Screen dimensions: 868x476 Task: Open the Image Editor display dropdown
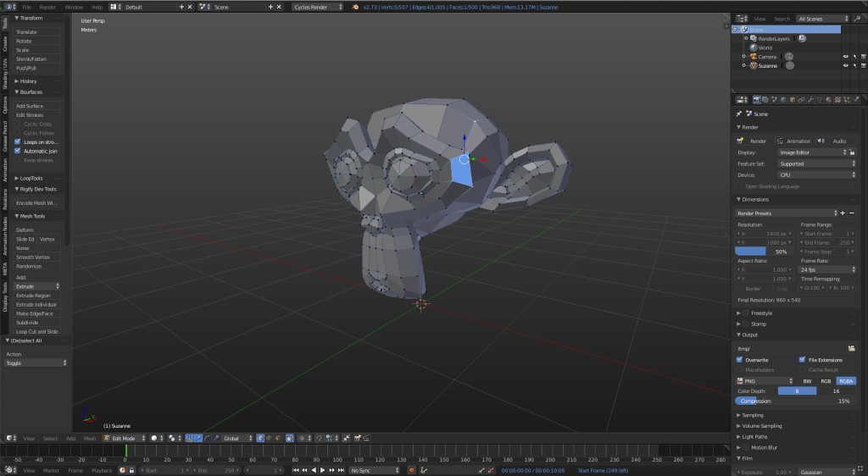click(812, 152)
